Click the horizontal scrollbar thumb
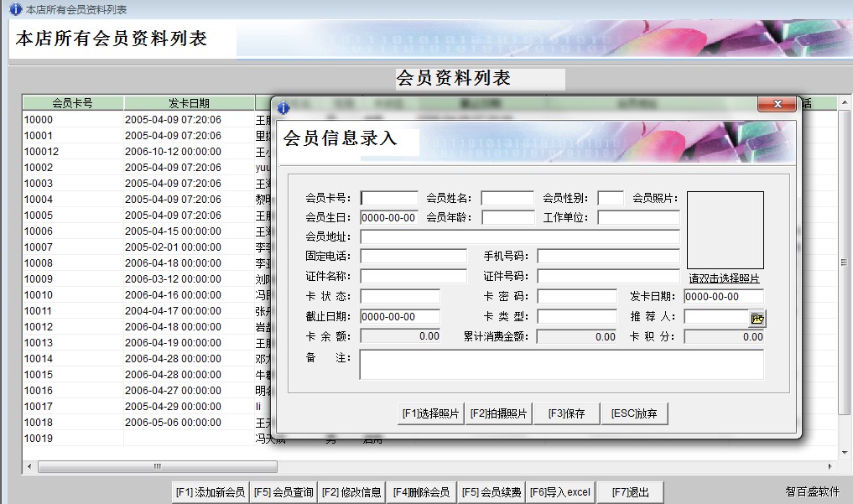Screen dimensions: 853x504 pyautogui.click(x=157, y=466)
